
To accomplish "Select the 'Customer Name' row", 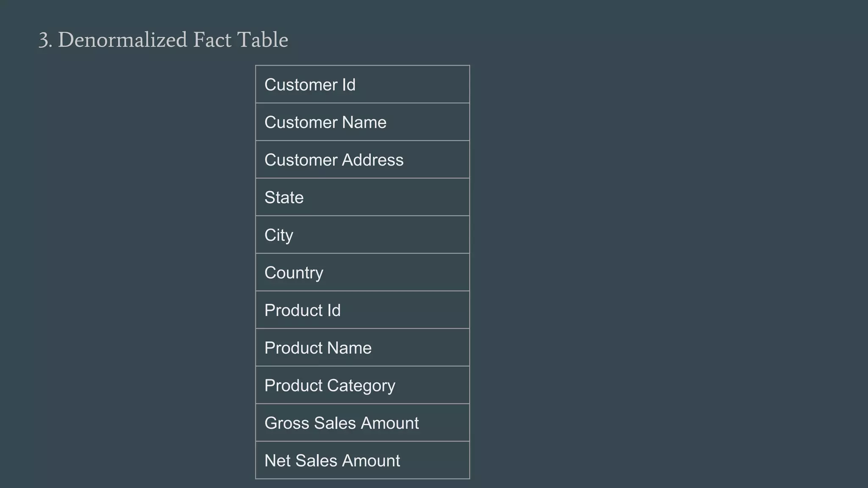I will (362, 122).
